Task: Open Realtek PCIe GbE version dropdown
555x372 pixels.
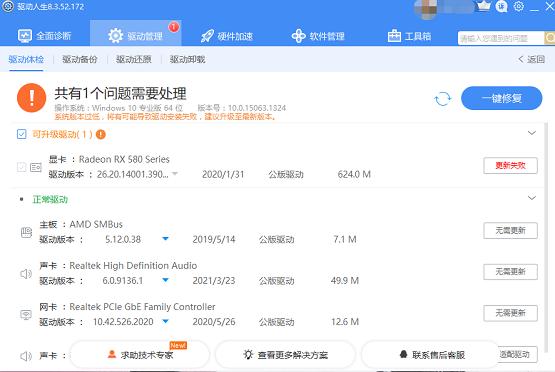Action: click(x=165, y=321)
